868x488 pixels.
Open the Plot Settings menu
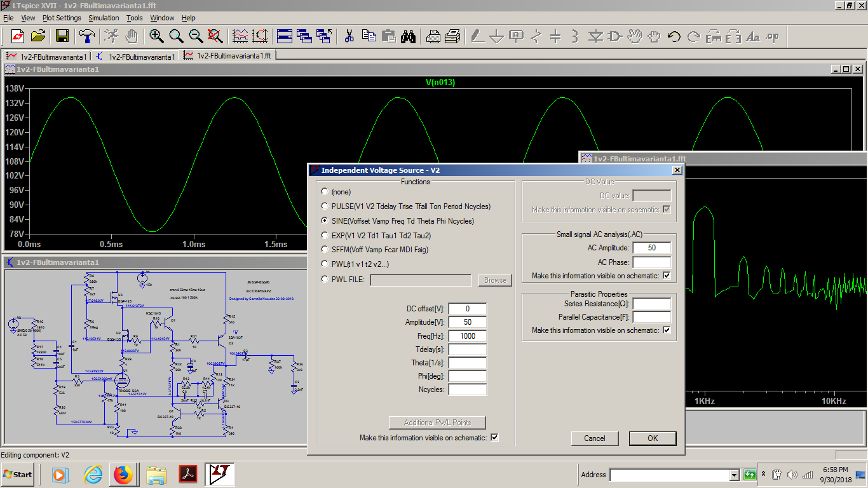pyautogui.click(x=62, y=18)
